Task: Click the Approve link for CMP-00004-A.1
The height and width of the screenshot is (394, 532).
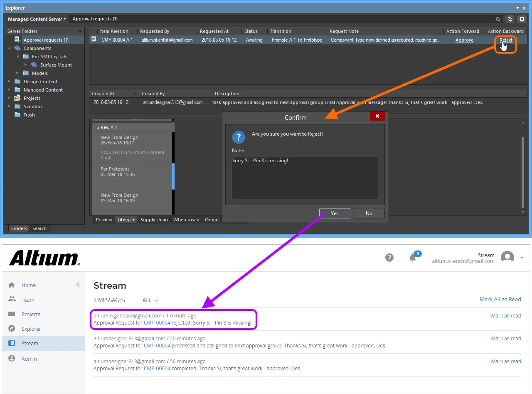Action: pyautogui.click(x=464, y=40)
